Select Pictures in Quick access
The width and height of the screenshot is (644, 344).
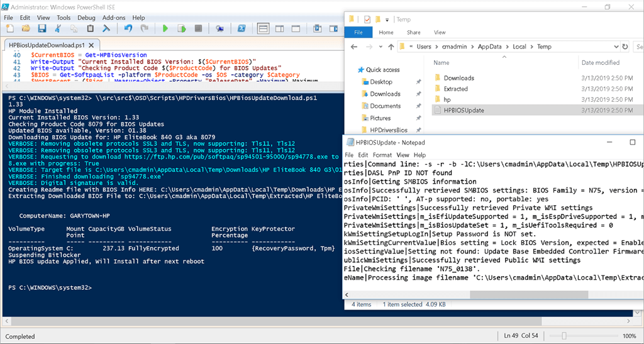click(x=380, y=118)
